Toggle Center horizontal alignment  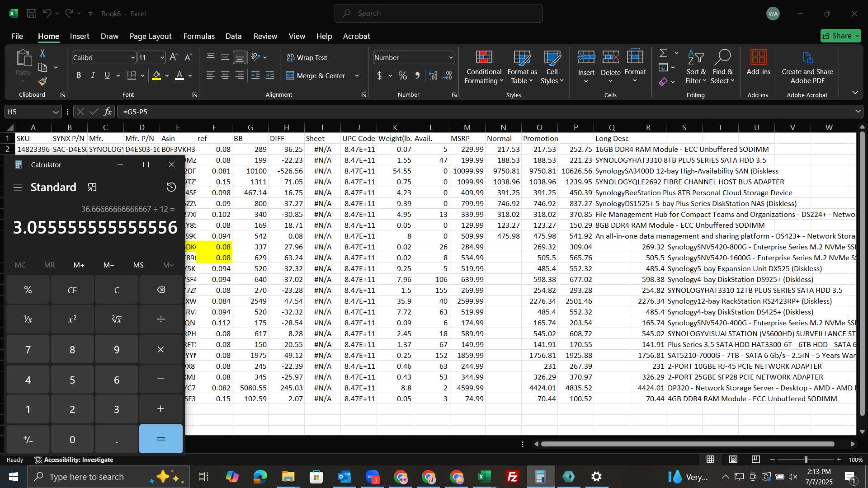click(225, 75)
